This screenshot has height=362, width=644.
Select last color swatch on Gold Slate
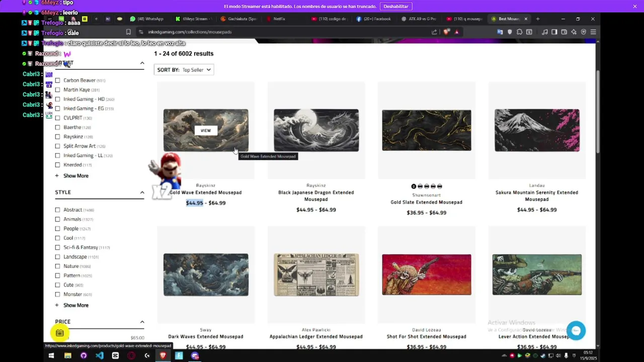pyautogui.click(x=439, y=186)
